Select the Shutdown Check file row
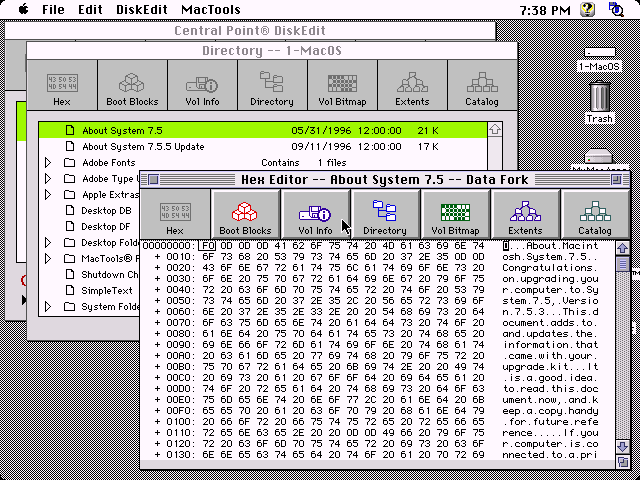 click(x=90, y=275)
